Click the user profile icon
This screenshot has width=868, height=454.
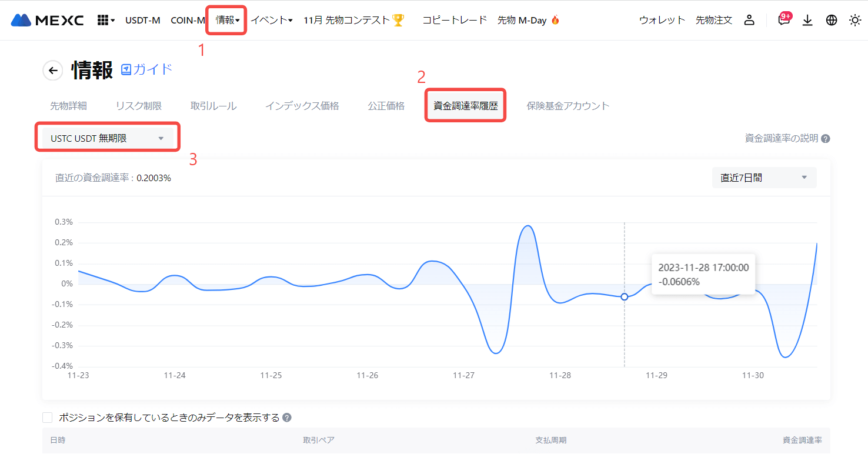(x=749, y=20)
